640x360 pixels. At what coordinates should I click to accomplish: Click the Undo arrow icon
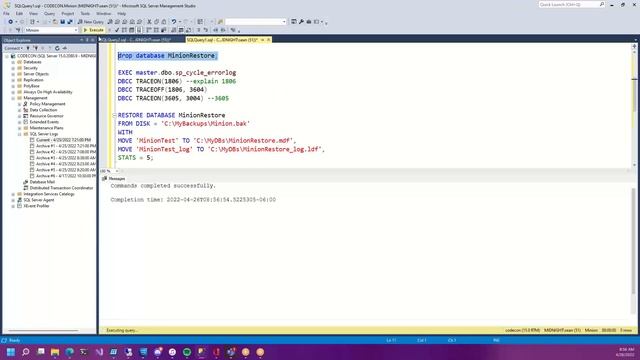click(174, 22)
